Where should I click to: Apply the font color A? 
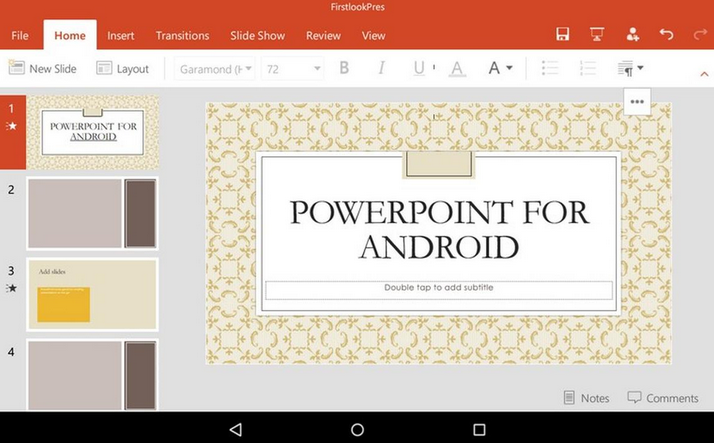click(457, 69)
